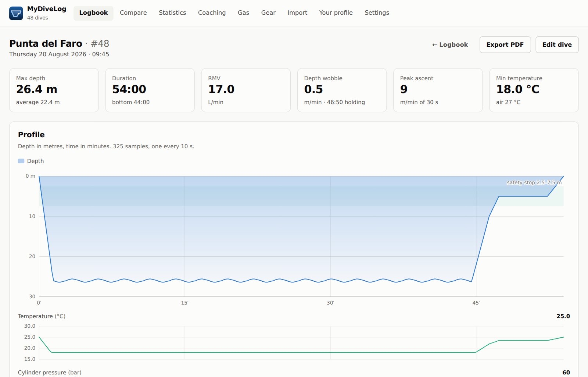Go to the Coaching tab

(212, 13)
